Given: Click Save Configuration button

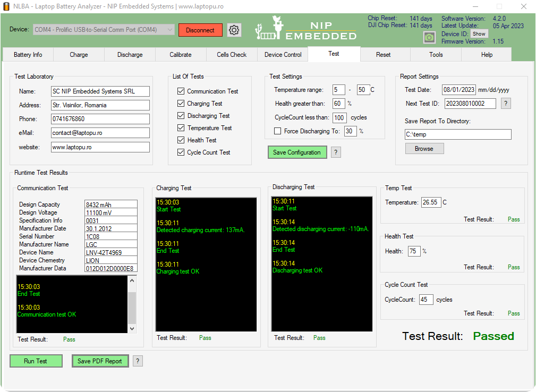Looking at the screenshot, I should pos(297,152).
